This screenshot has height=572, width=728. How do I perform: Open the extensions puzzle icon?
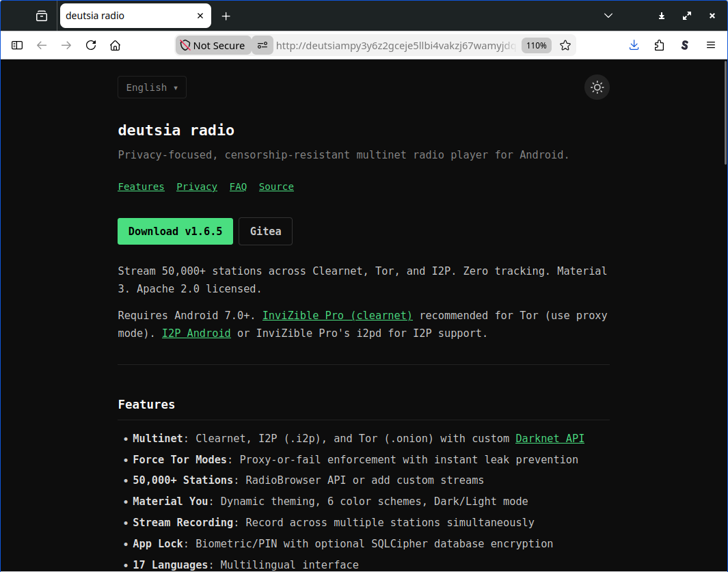(659, 45)
